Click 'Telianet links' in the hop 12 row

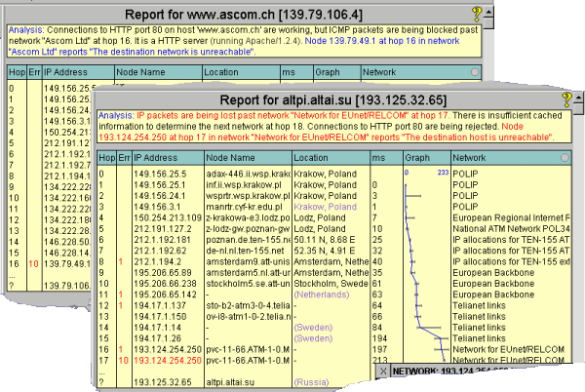click(x=479, y=305)
